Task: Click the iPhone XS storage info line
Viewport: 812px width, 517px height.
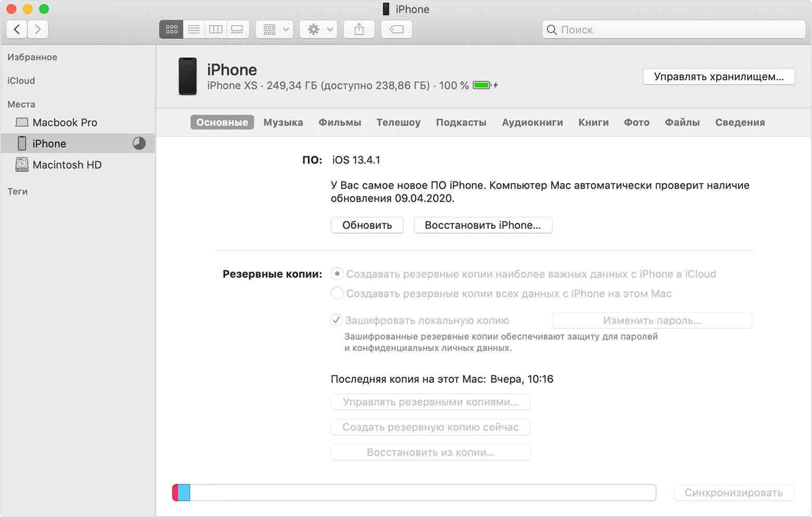Action: click(x=338, y=85)
